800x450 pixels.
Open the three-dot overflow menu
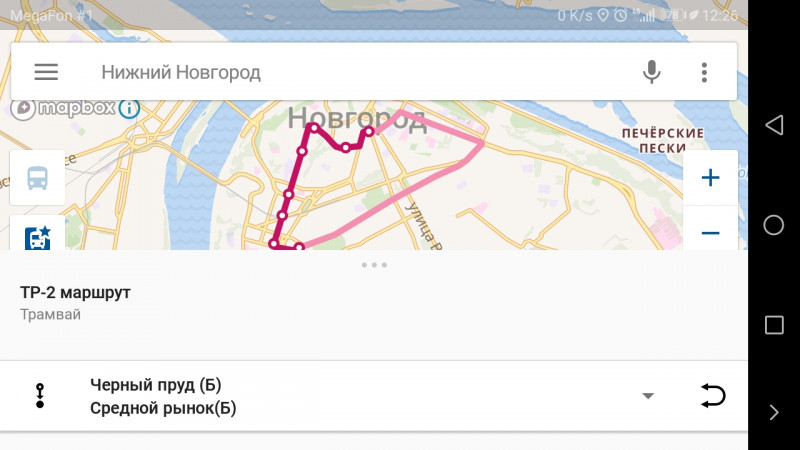[704, 72]
